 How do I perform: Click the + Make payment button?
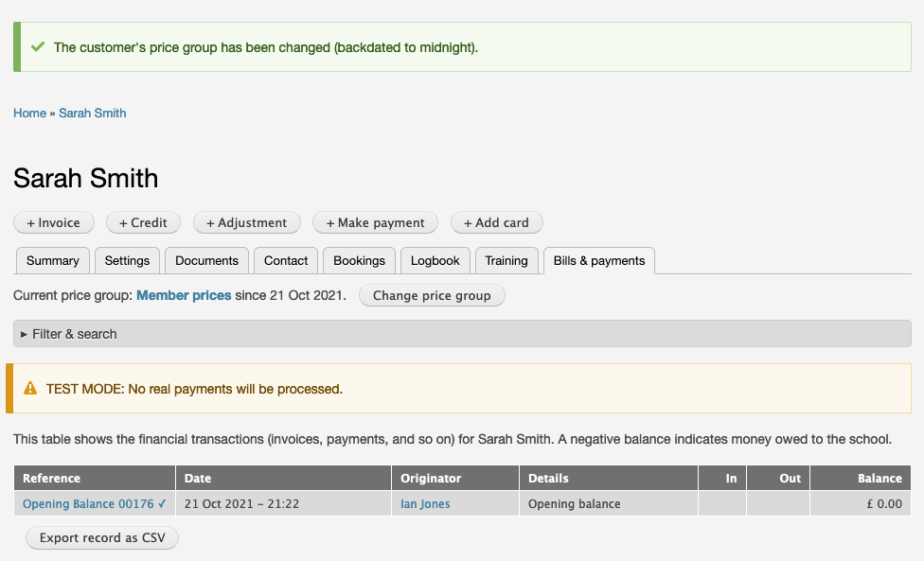pyautogui.click(x=376, y=223)
